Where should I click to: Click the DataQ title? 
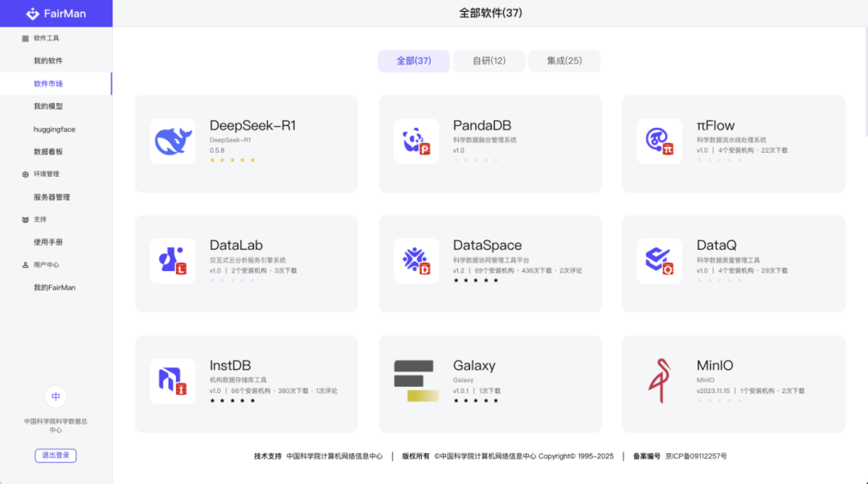click(x=716, y=245)
